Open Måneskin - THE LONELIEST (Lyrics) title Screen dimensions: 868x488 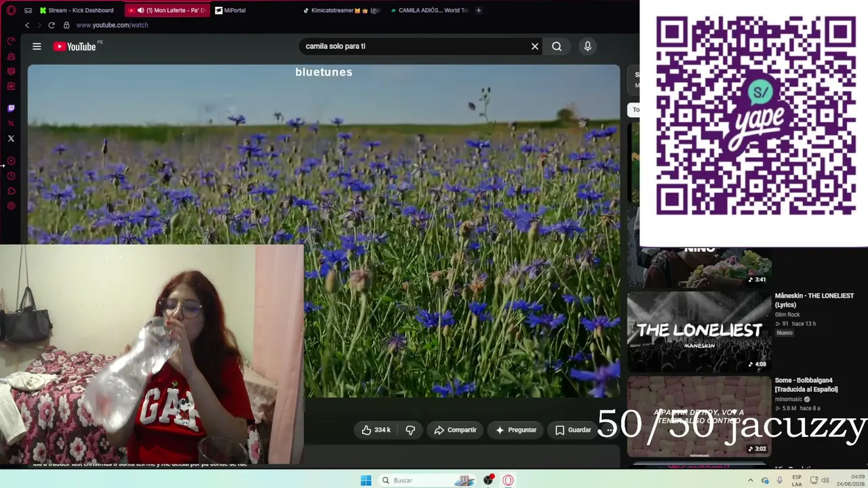(814, 300)
